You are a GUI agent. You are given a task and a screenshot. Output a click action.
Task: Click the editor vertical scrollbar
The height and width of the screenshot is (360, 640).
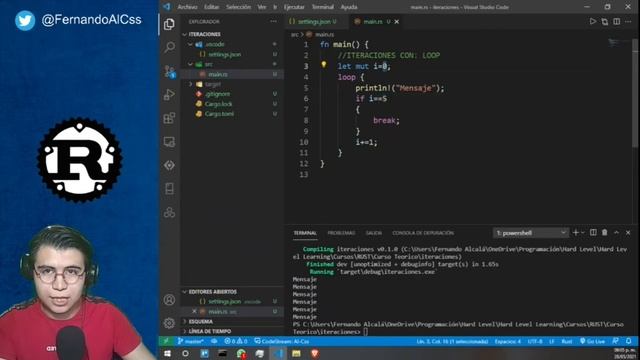(636, 94)
